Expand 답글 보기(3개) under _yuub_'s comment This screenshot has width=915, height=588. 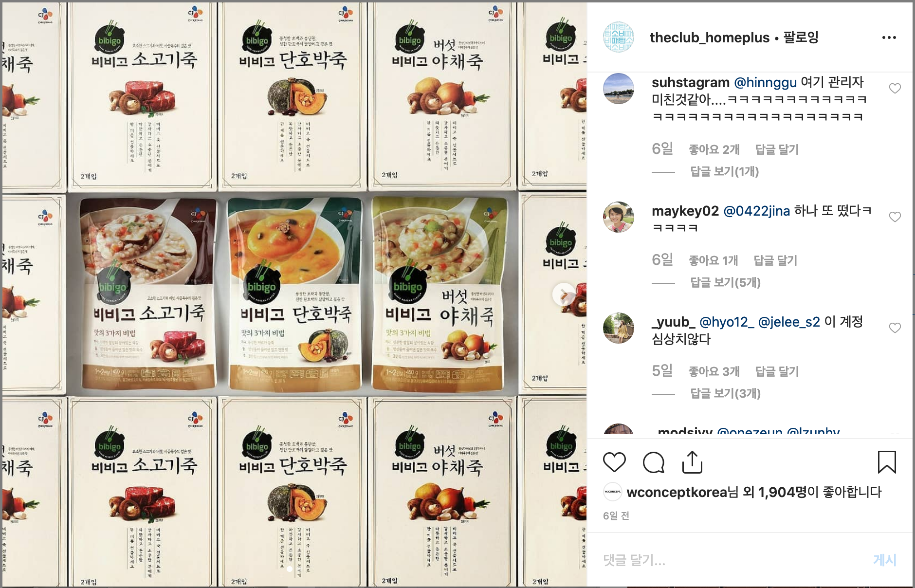coord(725,393)
